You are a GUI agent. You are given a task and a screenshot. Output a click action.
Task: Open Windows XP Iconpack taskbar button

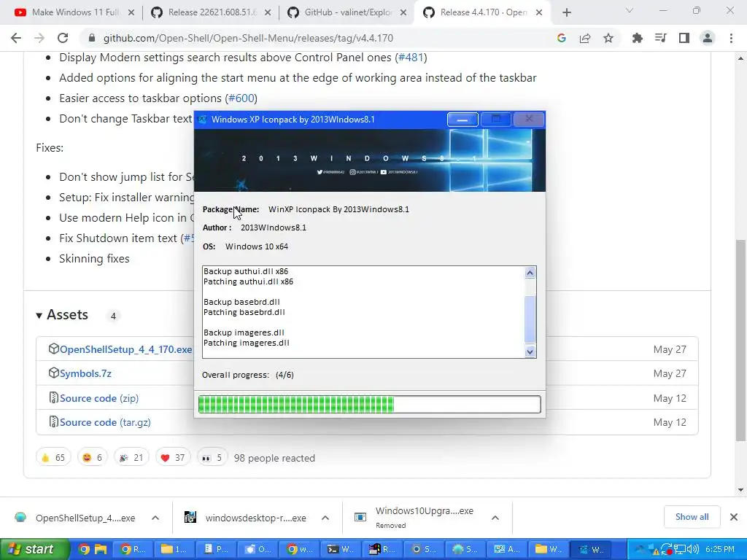click(x=591, y=549)
